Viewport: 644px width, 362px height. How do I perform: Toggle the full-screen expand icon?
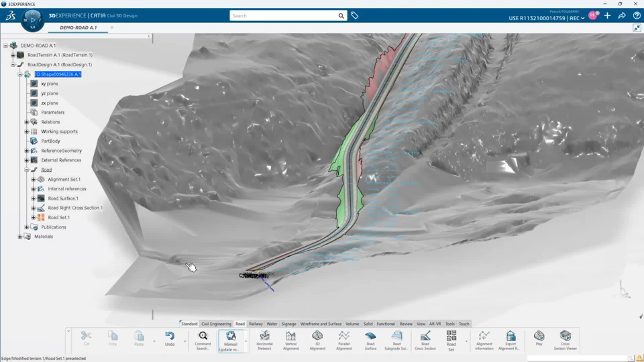point(637,27)
